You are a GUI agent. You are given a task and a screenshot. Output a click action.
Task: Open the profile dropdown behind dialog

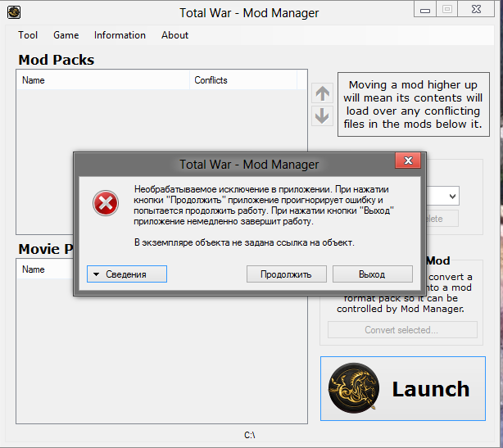coord(452,196)
